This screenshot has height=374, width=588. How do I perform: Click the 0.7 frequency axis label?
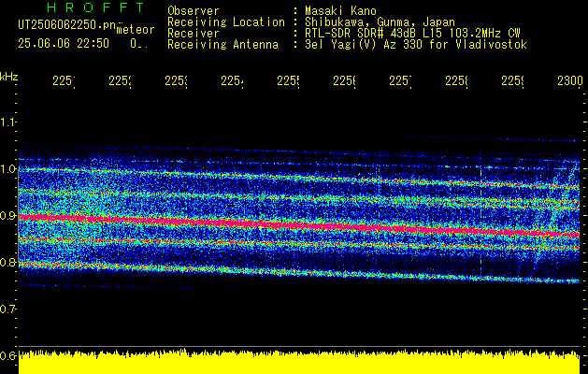pos(8,309)
